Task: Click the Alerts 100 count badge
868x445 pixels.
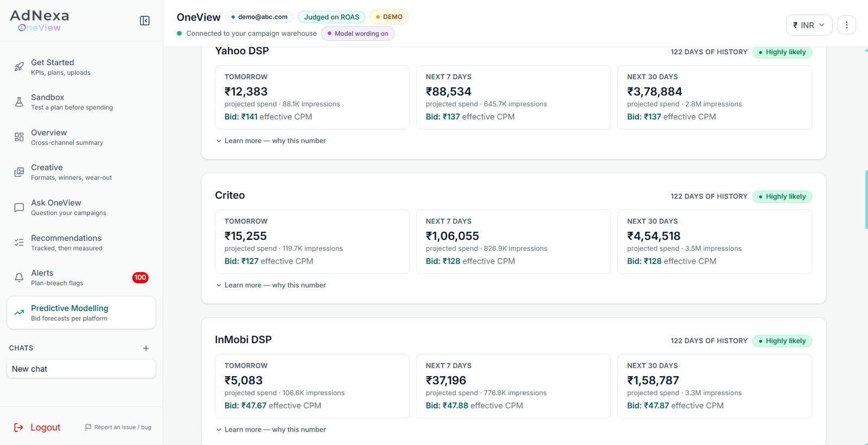Action: tap(140, 277)
